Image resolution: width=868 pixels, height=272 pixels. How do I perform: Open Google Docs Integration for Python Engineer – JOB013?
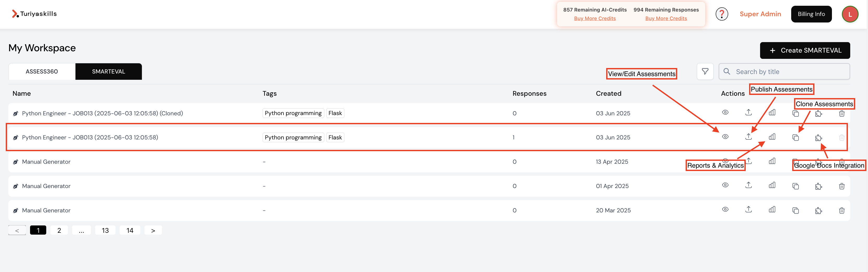[x=818, y=137]
